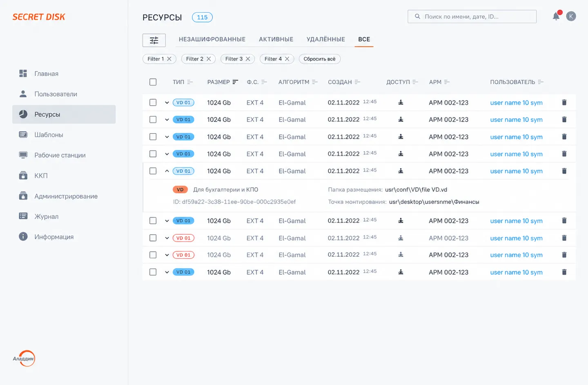Viewport: 588px width, 385px height.
Task: Open Шаблоны via its sidebar icon
Action: tap(23, 134)
